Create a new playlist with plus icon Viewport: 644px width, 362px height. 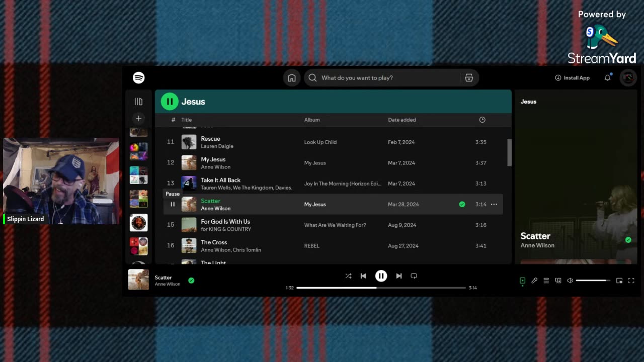139,119
